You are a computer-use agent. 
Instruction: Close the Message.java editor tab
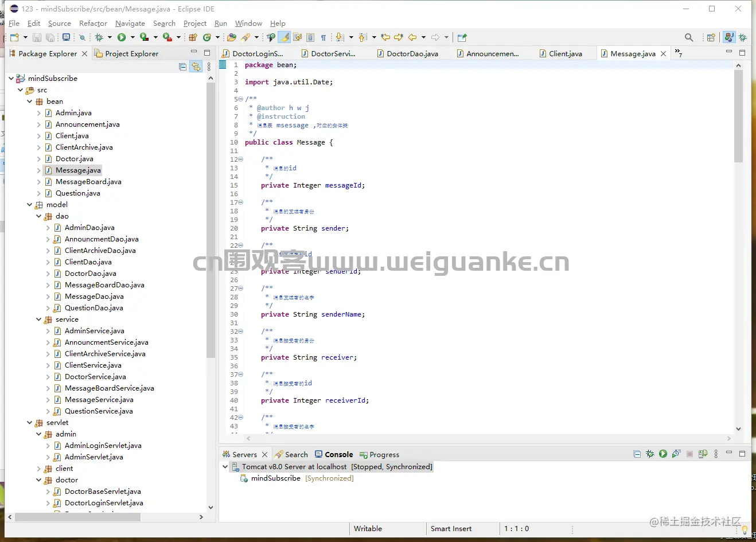(664, 53)
